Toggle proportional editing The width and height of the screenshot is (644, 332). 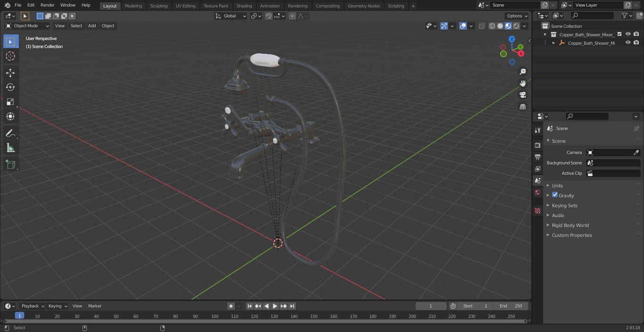292,16
